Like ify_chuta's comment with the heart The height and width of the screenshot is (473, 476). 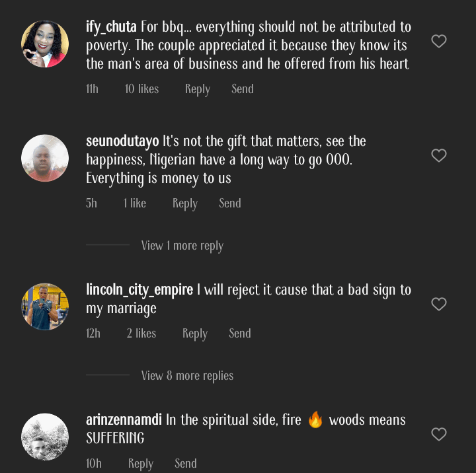pyautogui.click(x=439, y=42)
